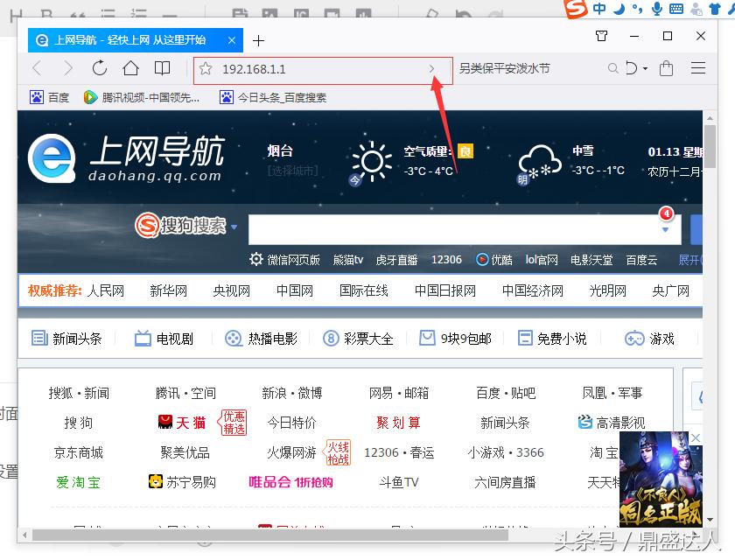This screenshot has height=560, width=735.
Task: Click the search magnifier icon near top right
Action: tap(613, 67)
